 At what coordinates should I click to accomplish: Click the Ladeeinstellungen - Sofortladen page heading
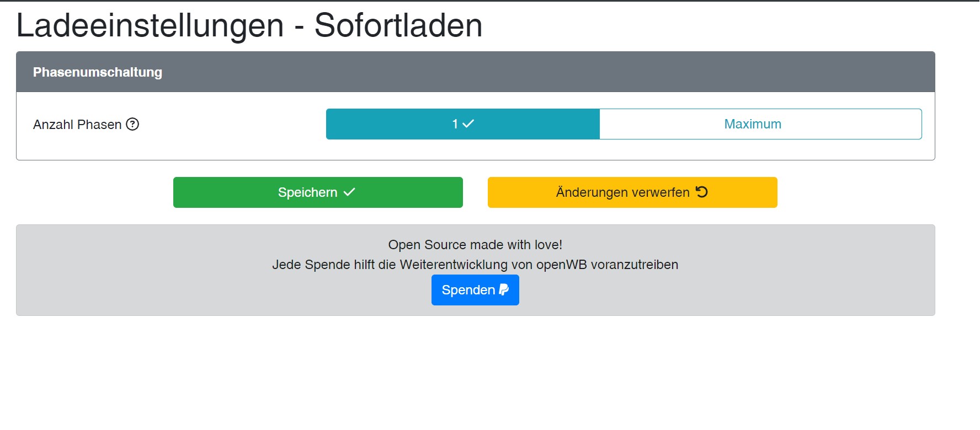[249, 25]
